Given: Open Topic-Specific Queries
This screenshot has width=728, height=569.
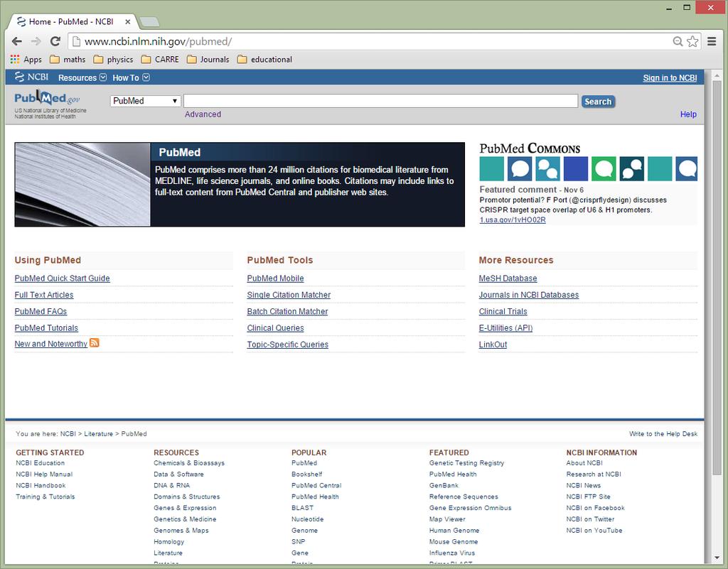Looking at the screenshot, I should click(x=288, y=345).
